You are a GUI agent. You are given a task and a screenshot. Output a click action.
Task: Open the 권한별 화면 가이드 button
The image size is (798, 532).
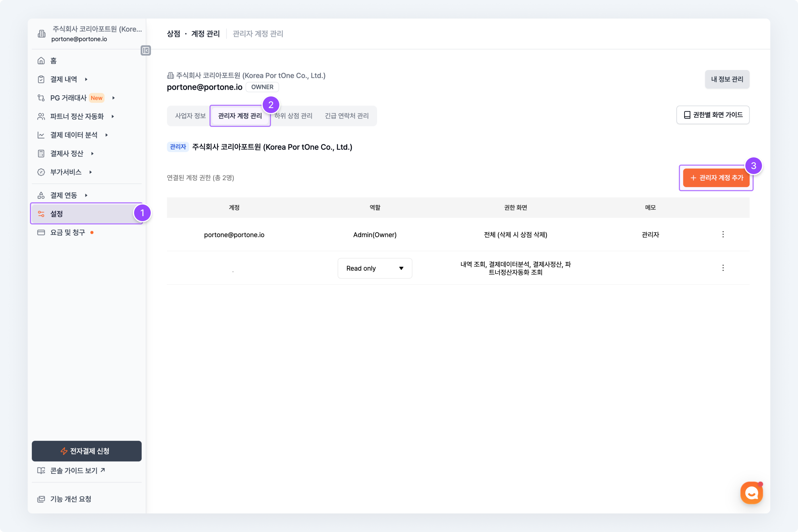(712, 115)
